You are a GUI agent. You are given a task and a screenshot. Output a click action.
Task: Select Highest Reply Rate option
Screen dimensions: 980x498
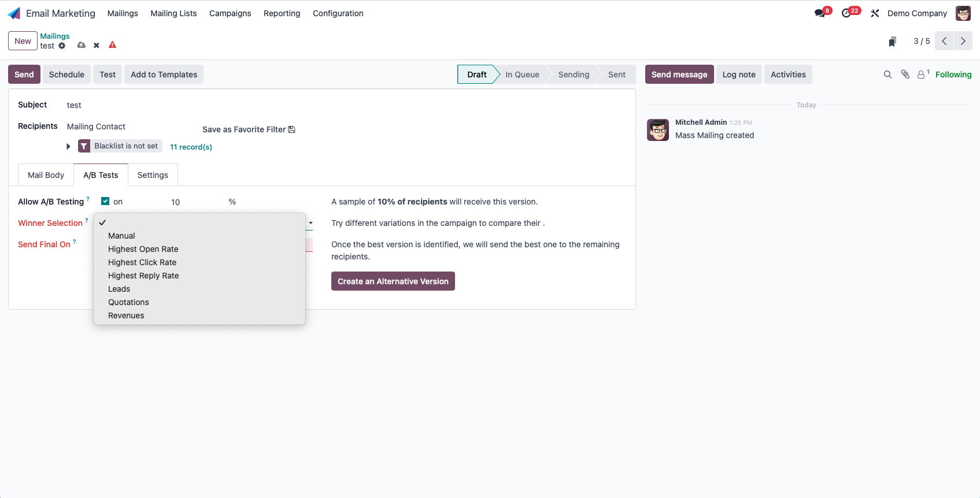pos(199,276)
